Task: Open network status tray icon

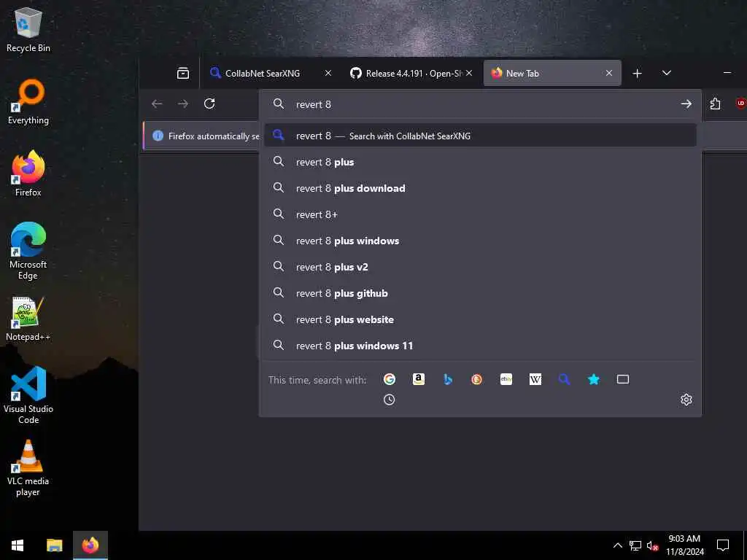Action: point(635,545)
